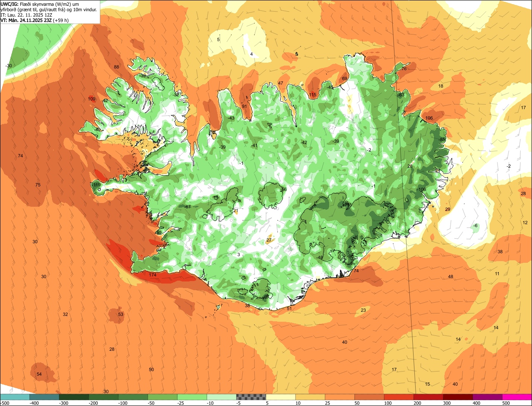Viewport: 532px width, 406px height.
Task: Click the 50 value in southern ocean
Action: (x=151, y=369)
